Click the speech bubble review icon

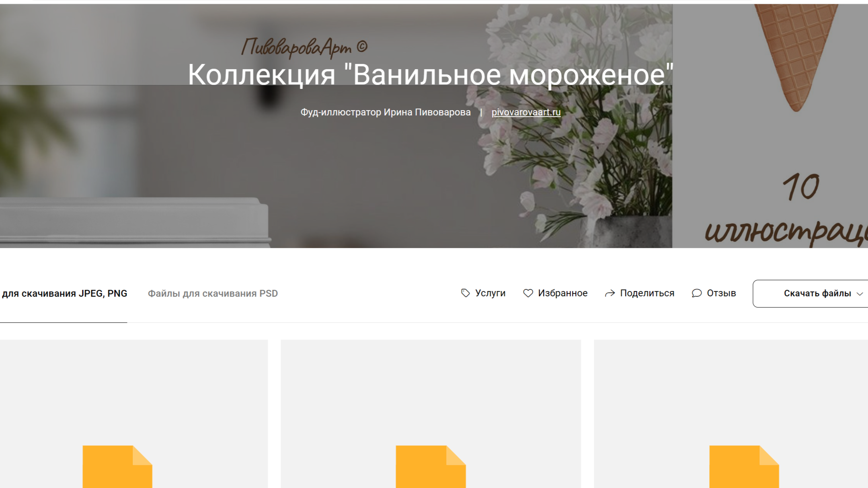tap(697, 293)
